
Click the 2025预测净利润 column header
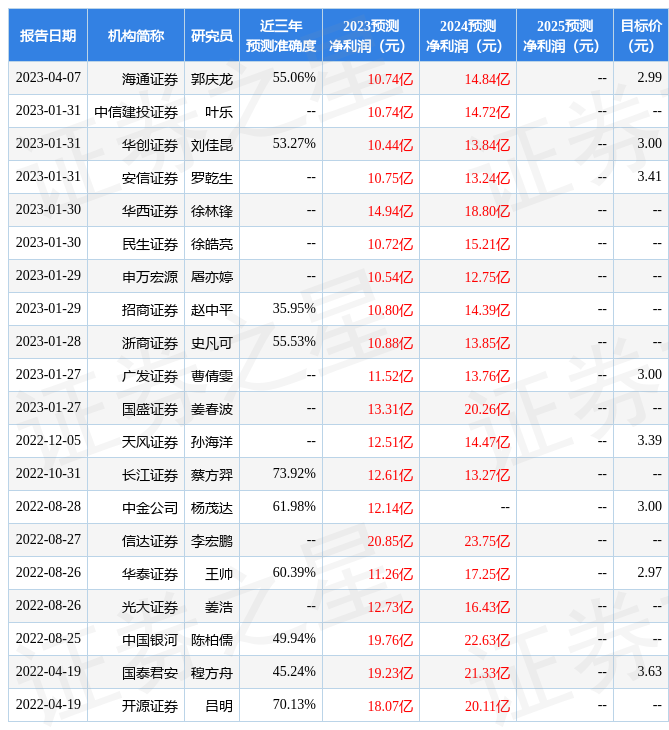565,35
